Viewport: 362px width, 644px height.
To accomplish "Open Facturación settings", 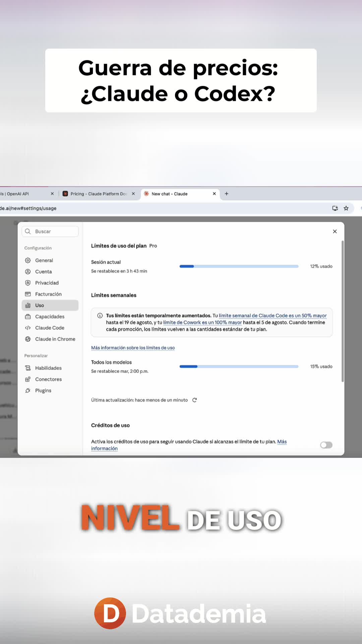I will (x=50, y=294).
